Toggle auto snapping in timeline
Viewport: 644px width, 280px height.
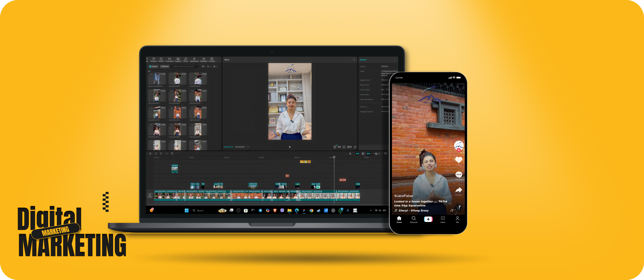point(363,154)
